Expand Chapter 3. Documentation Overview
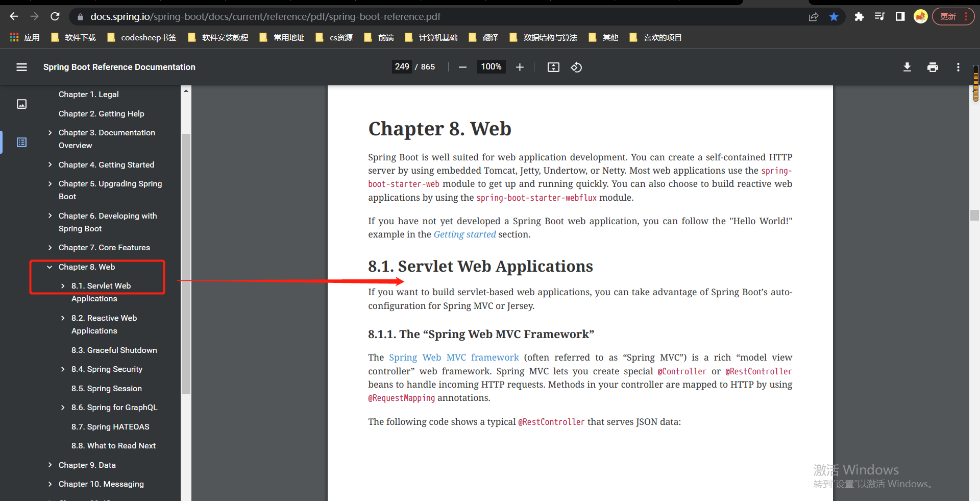The height and width of the screenshot is (501, 980). pyautogui.click(x=50, y=133)
